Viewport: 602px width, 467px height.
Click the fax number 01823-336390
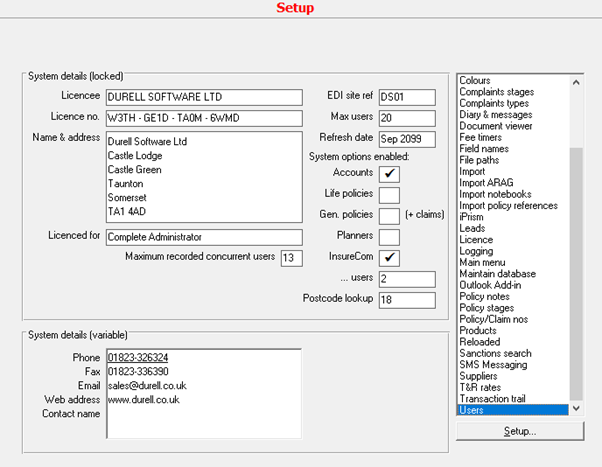coord(138,372)
